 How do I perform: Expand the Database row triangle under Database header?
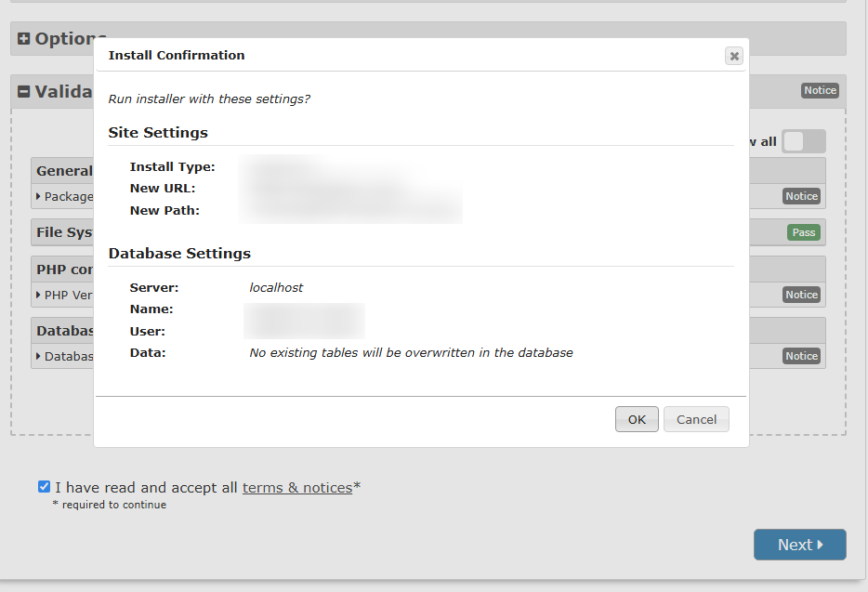click(x=38, y=356)
